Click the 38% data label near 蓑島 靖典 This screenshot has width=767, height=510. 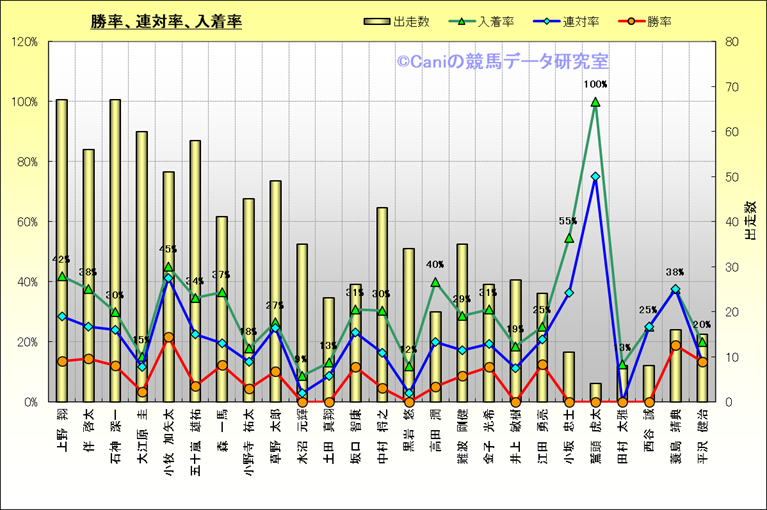click(x=675, y=272)
